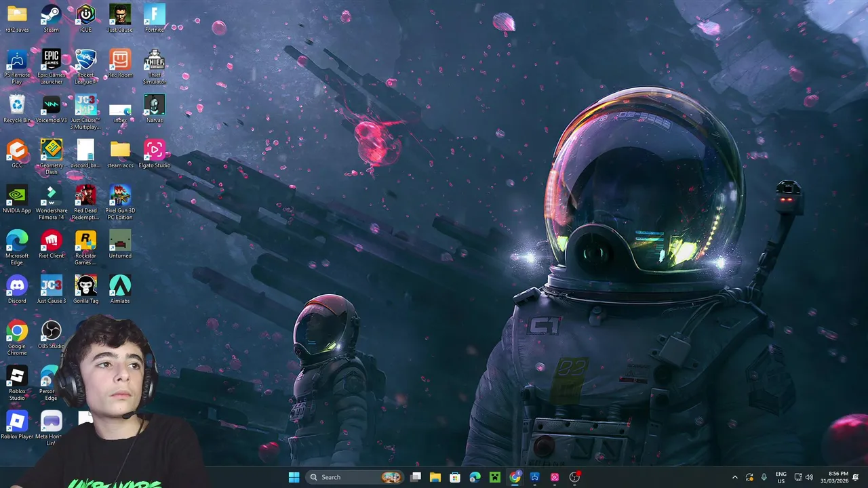This screenshot has width=868, height=488.
Task: Open PS Remote Play desktop icon
Action: pyautogui.click(x=17, y=66)
